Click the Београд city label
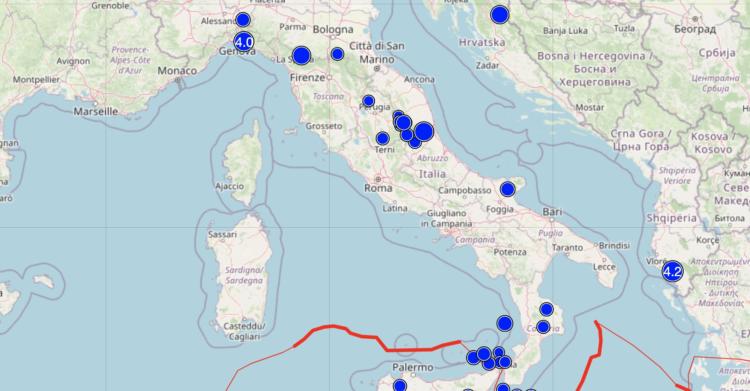This screenshot has height=391, width=750. (x=695, y=29)
